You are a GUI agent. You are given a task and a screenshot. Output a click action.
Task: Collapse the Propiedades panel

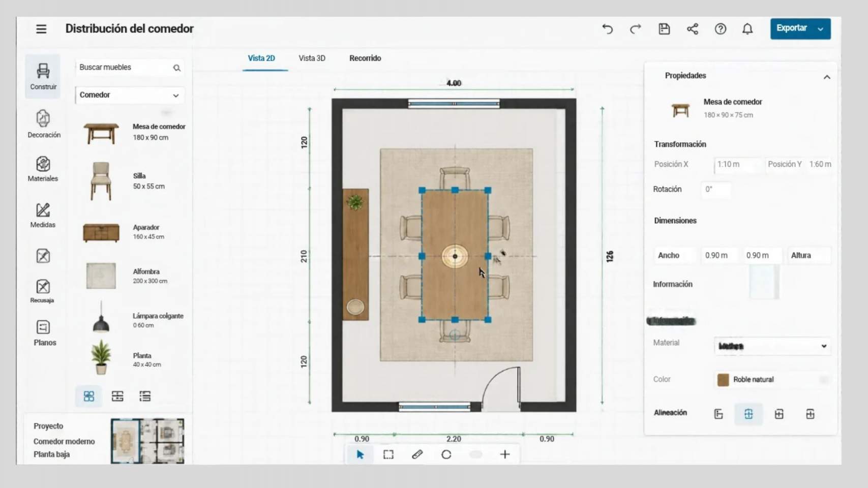(x=827, y=77)
